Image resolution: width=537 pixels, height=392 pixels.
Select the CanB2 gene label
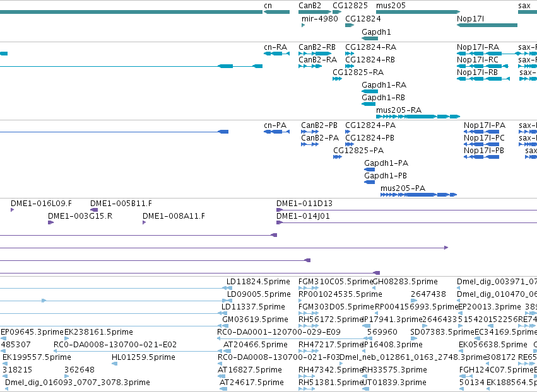(310, 6)
